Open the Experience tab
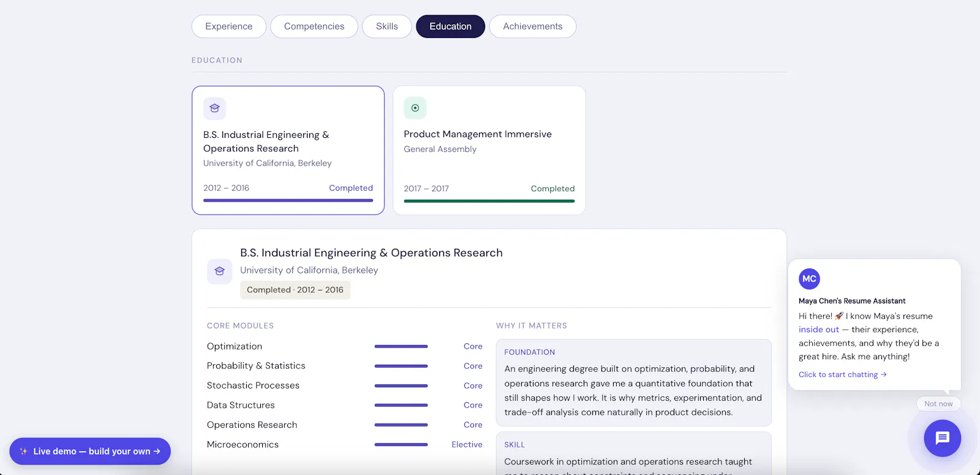 (x=228, y=26)
